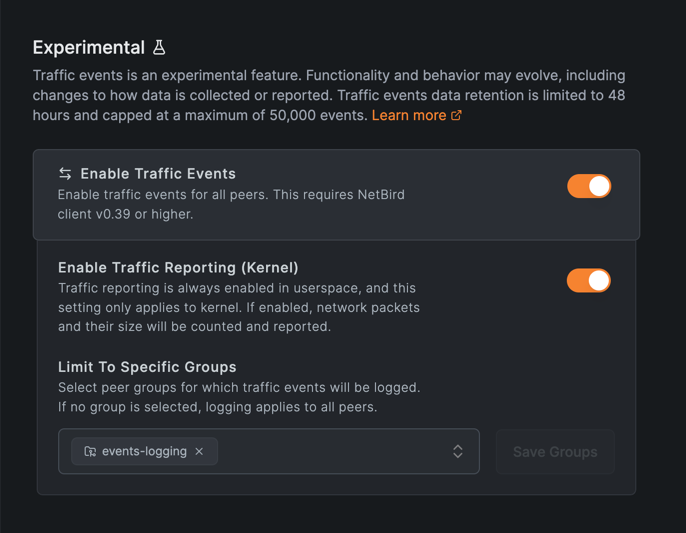Screen dimensions: 686x533
Task: Click the Enable Traffic Reporting (Kernel) title
Action: [x=178, y=268]
